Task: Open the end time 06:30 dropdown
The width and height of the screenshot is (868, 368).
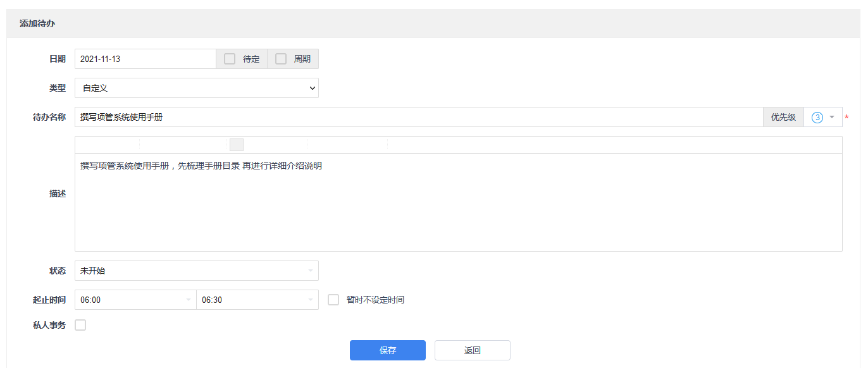Action: (257, 300)
